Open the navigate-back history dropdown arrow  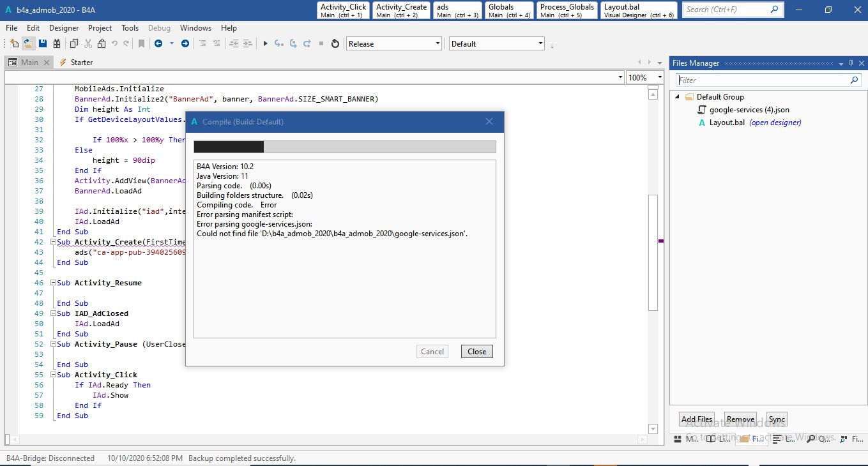coord(171,43)
